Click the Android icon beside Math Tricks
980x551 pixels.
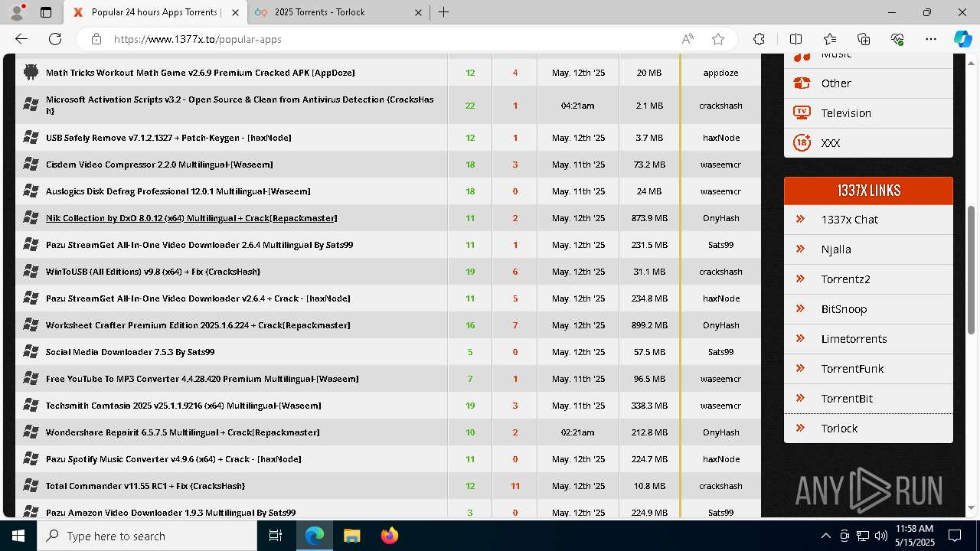click(x=31, y=72)
